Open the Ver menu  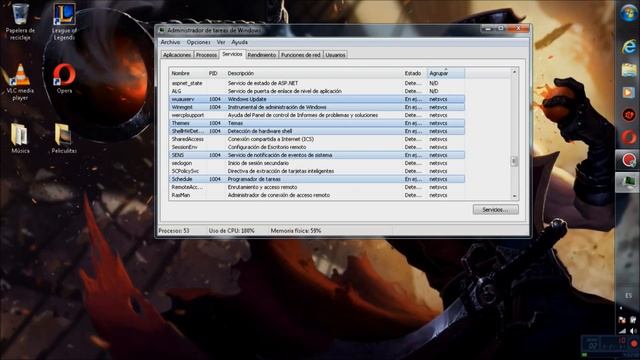pos(221,42)
